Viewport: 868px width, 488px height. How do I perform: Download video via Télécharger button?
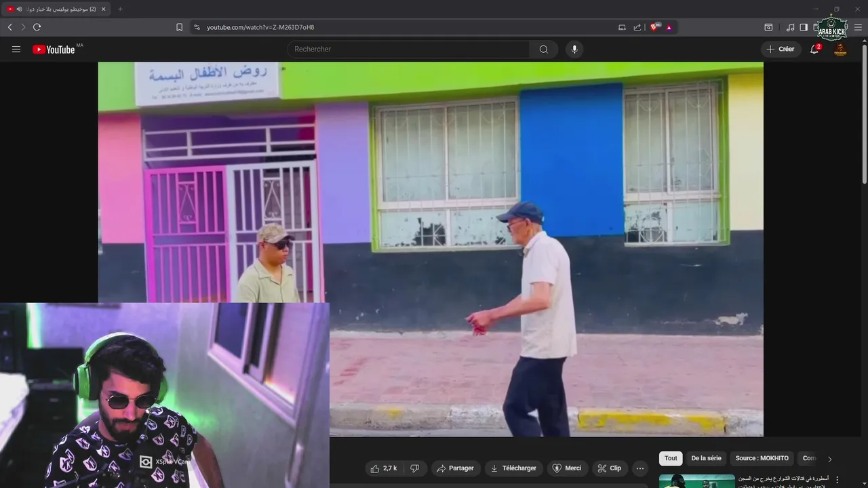[x=514, y=468]
